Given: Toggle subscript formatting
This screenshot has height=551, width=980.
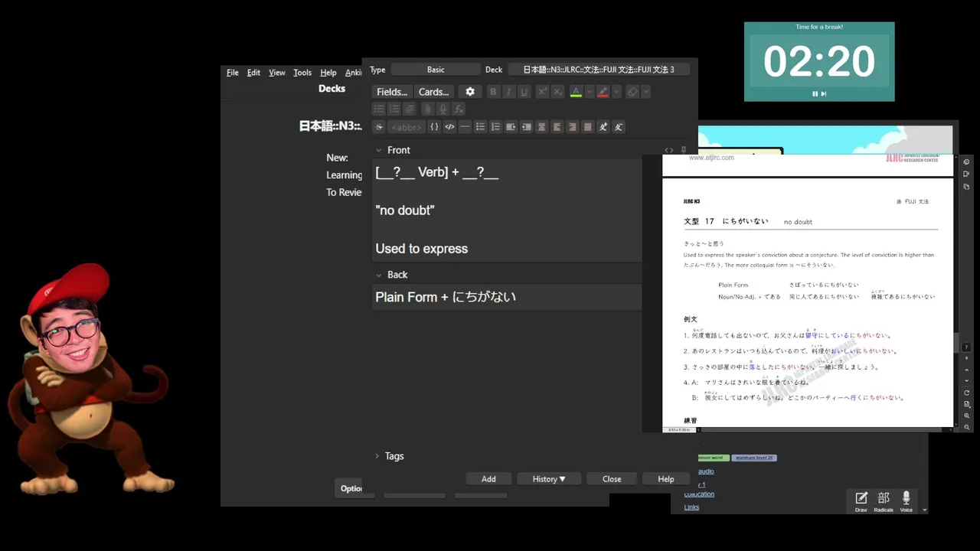Looking at the screenshot, I should tap(557, 92).
